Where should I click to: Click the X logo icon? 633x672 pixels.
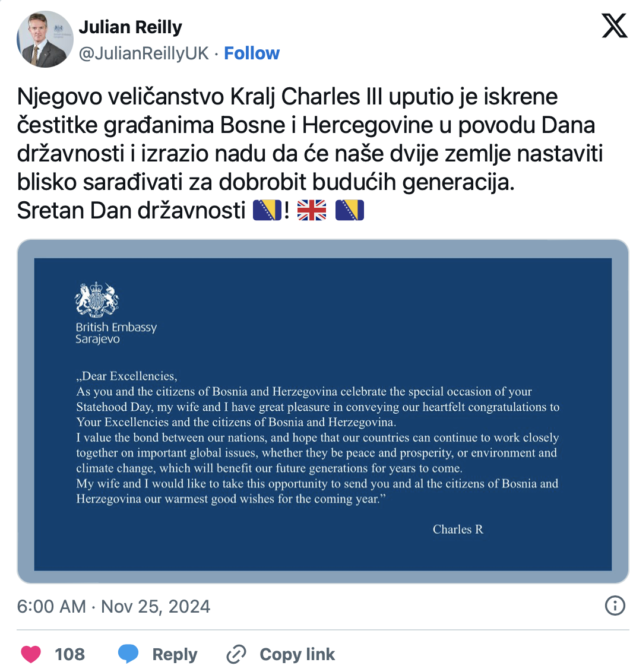(614, 26)
